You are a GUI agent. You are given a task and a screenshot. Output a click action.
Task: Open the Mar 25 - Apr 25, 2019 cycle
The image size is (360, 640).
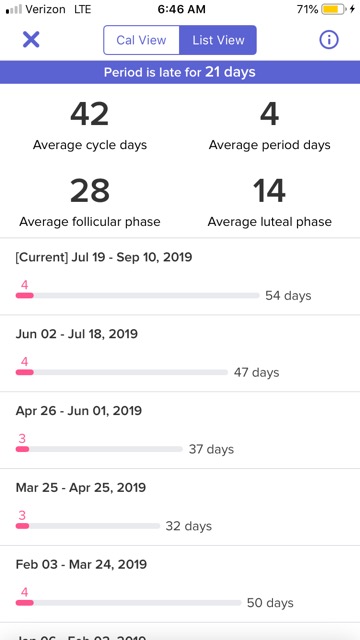(x=180, y=507)
